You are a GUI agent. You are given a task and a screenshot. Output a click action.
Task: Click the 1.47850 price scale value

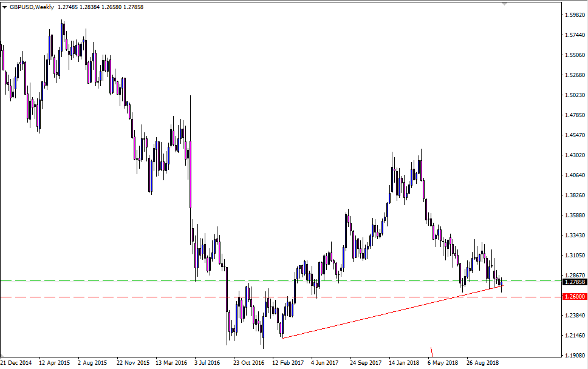[575, 115]
